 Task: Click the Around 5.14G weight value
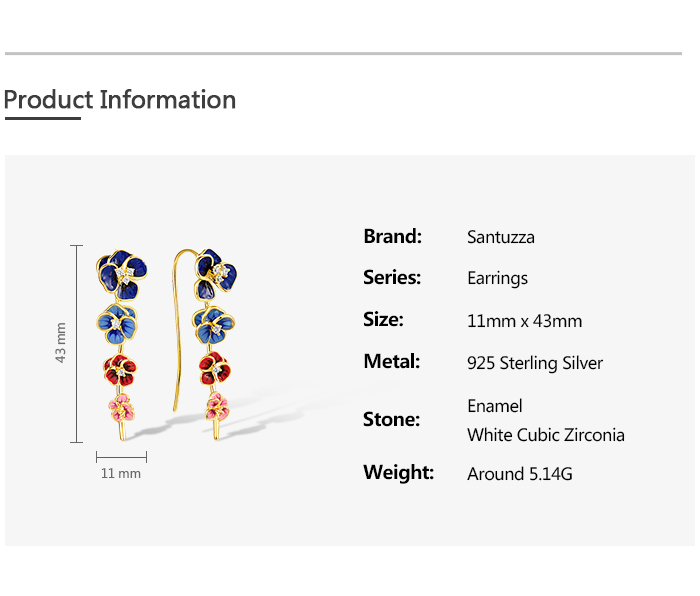point(520,474)
